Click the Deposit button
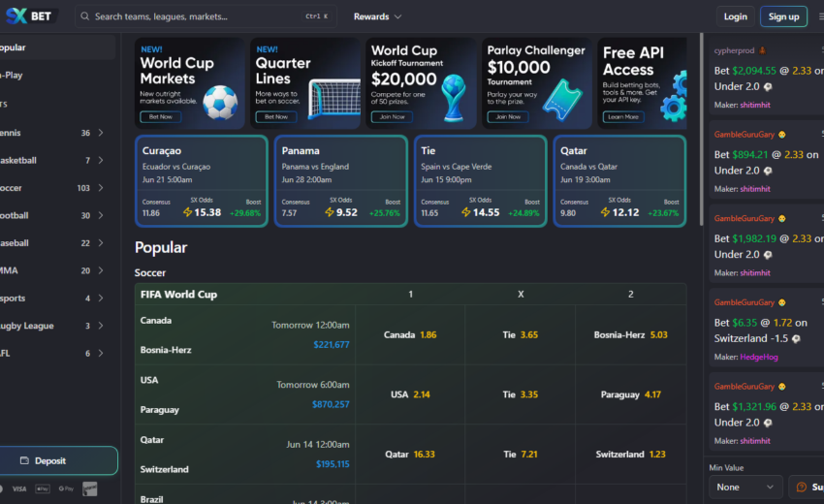 (58, 460)
